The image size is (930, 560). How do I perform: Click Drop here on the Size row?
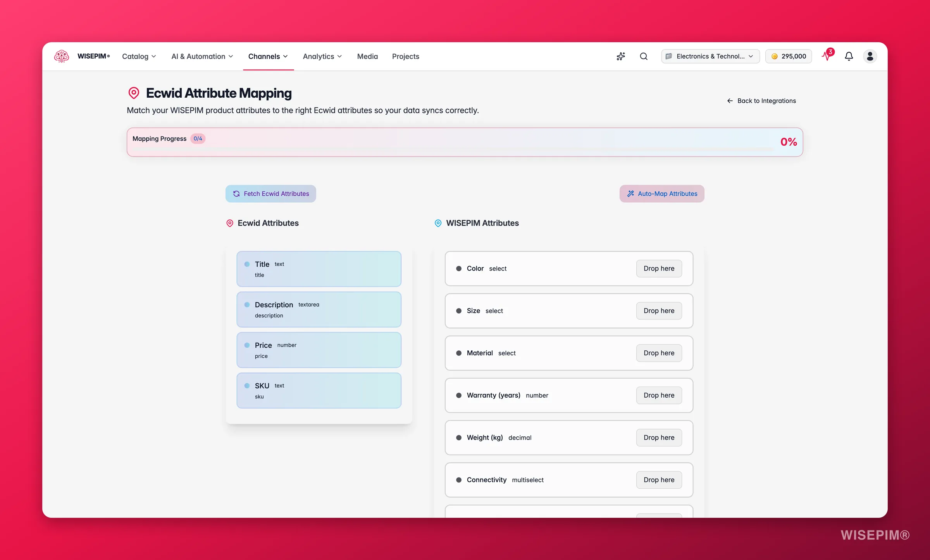[x=659, y=311]
